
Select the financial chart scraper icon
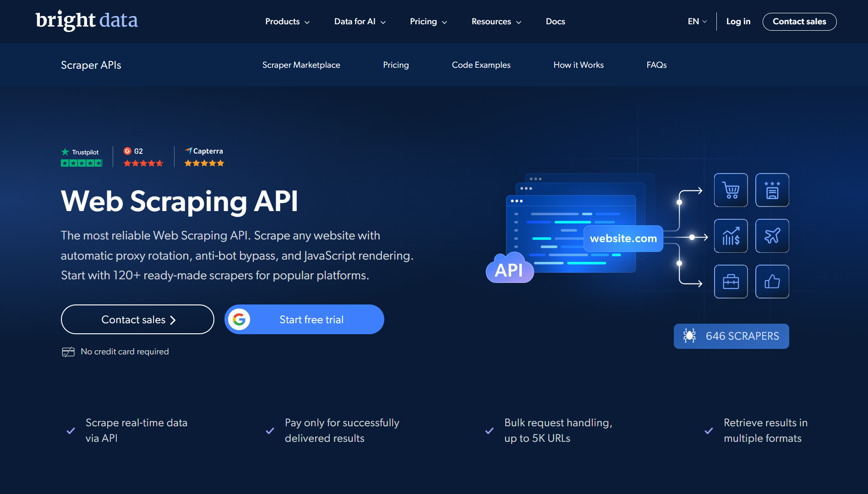click(731, 236)
